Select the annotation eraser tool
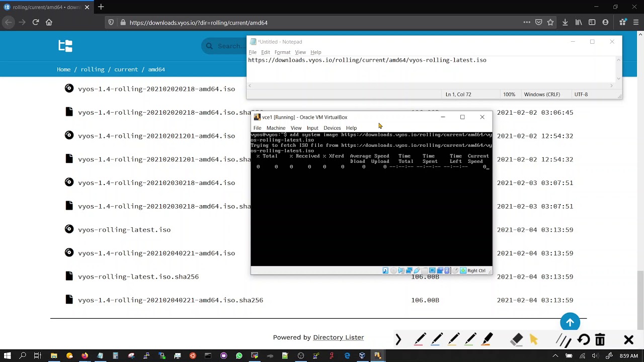Viewport: 644px width, 362px height. 517,340
